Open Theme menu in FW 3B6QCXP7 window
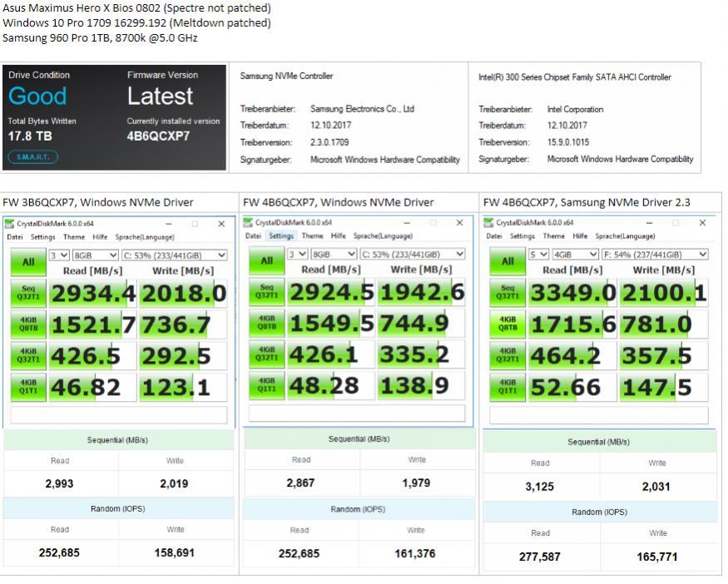The image size is (728, 584). [x=74, y=237]
